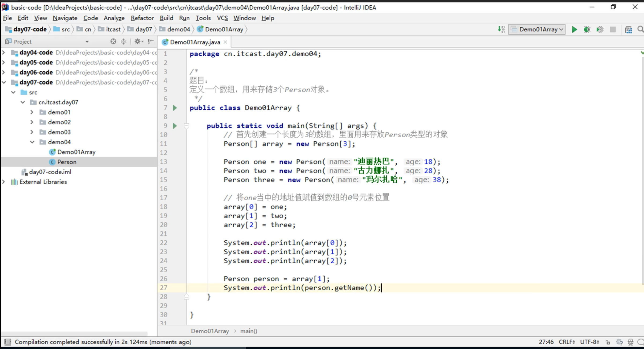This screenshot has height=349, width=644.
Task: Click Scroll from Source target icon
Action: pyautogui.click(x=113, y=42)
